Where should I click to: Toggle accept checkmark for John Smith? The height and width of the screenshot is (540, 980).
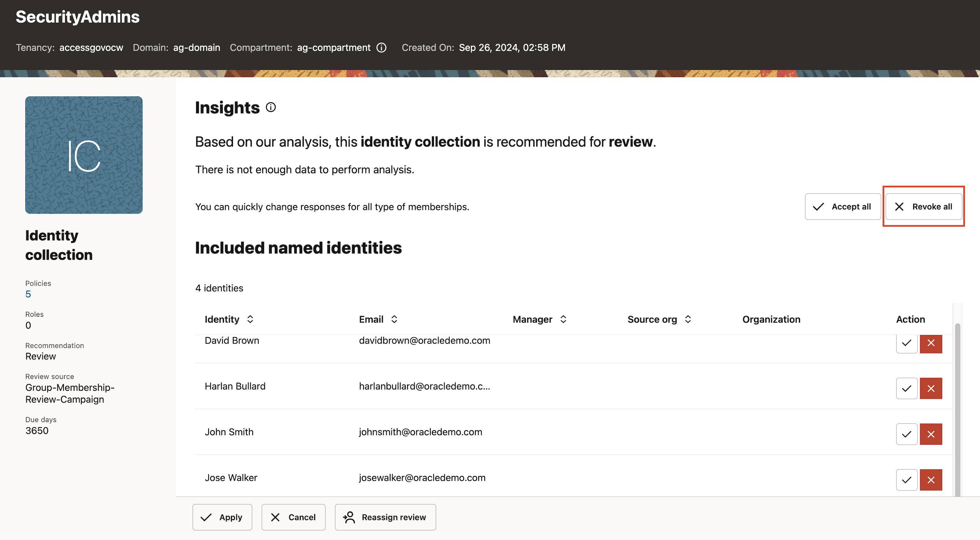coord(906,434)
